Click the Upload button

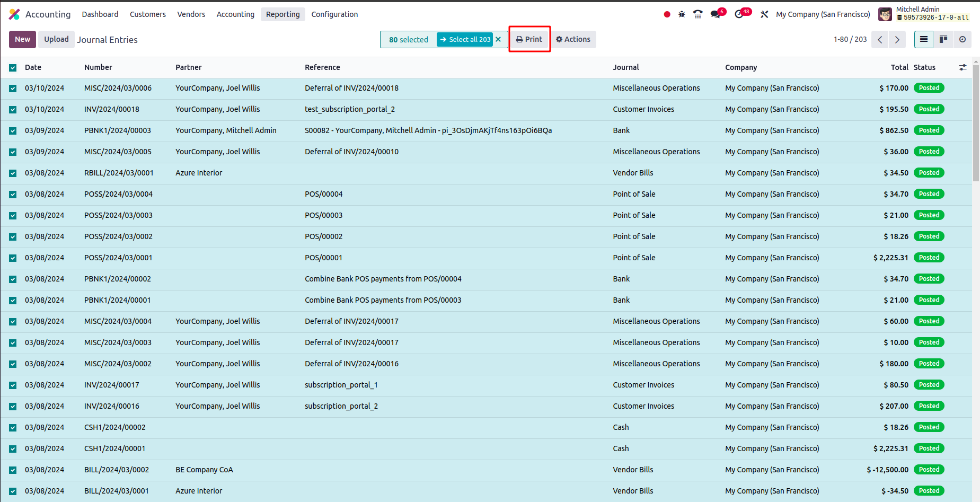56,39
